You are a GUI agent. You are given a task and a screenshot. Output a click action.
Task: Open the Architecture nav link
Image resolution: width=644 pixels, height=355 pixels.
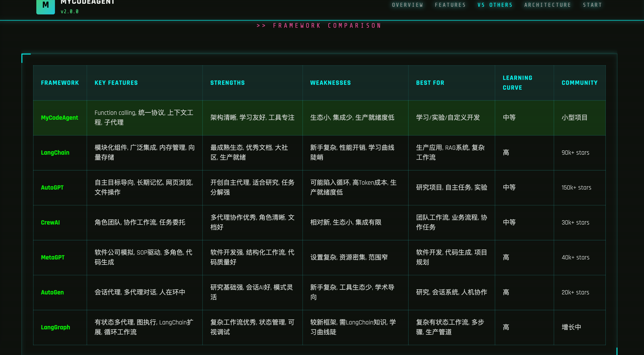tap(547, 5)
